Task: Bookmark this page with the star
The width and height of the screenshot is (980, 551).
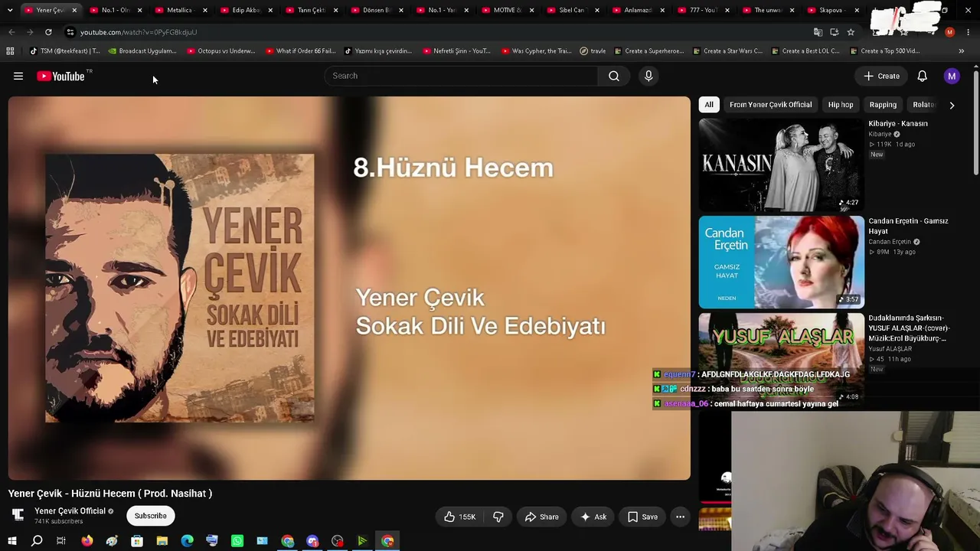Action: (x=851, y=32)
